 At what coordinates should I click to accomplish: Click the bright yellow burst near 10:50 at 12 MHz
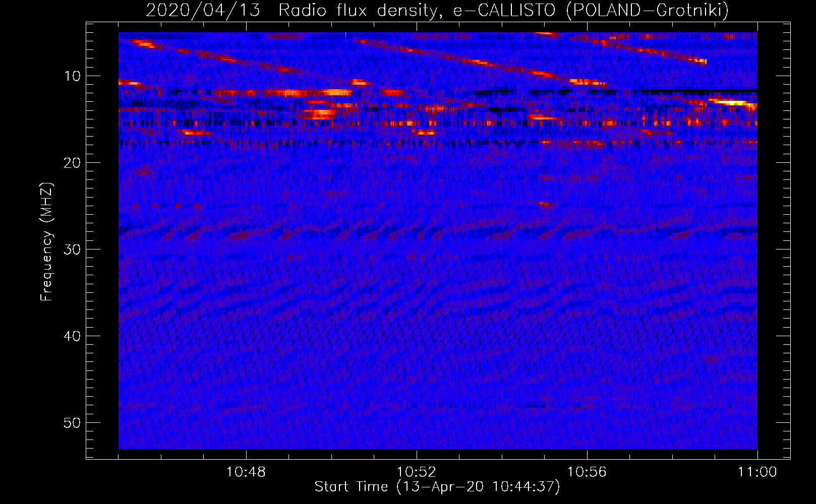coord(337,93)
